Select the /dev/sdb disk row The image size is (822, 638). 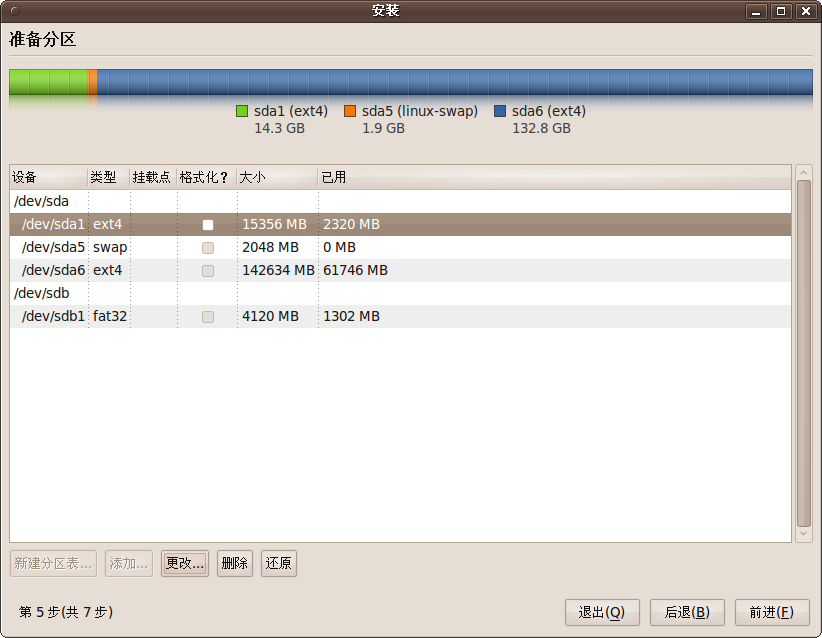pos(401,294)
